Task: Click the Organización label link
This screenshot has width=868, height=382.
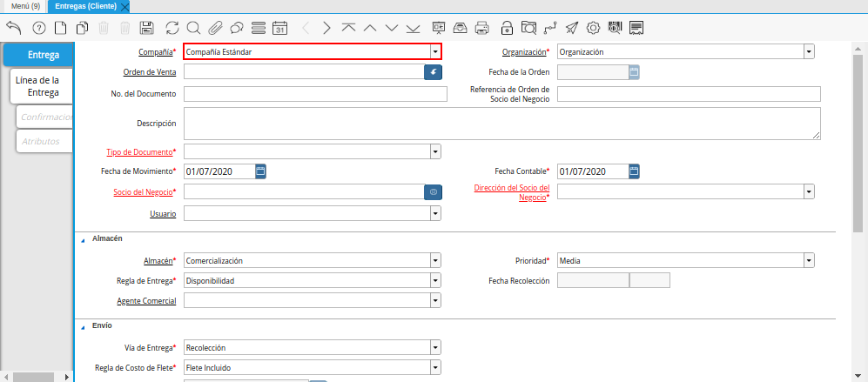Action: 524,52
